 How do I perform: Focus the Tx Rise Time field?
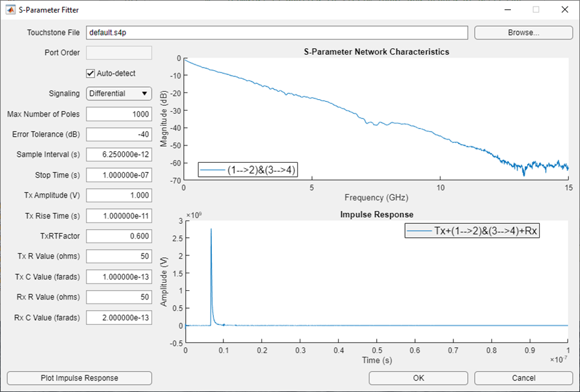pos(119,216)
